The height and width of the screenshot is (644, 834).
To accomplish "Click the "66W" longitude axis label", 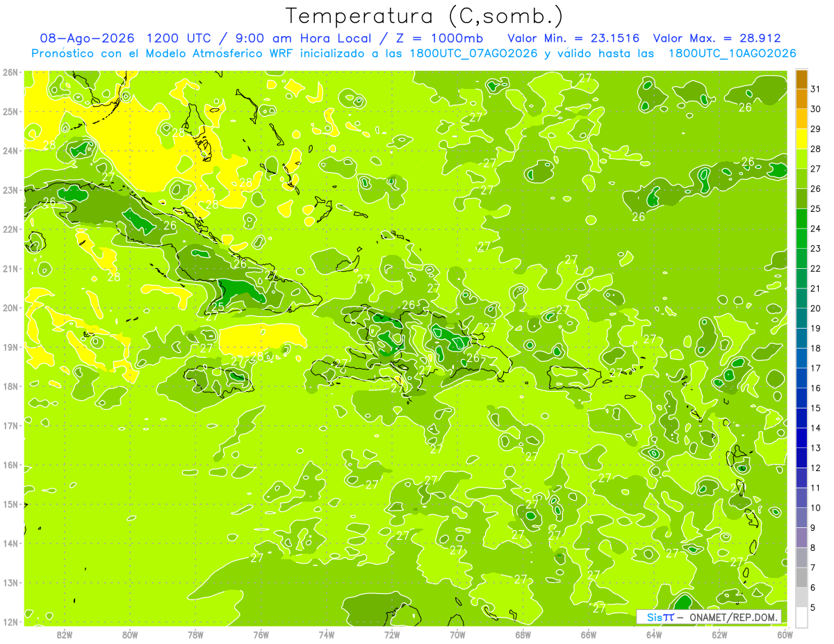I will 589,634.
